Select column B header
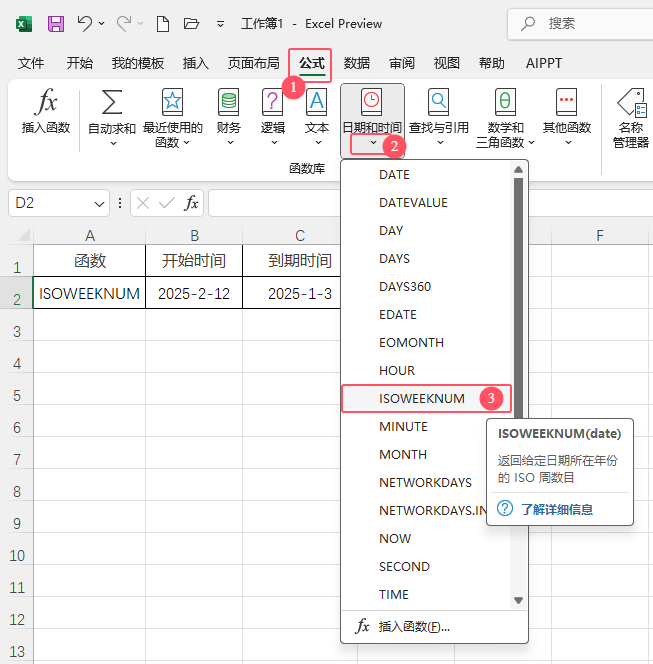 (x=194, y=235)
